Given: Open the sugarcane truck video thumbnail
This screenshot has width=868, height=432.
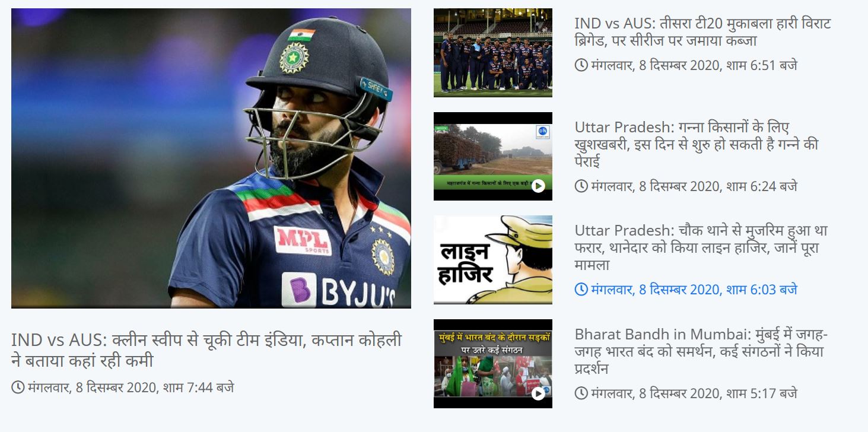Looking at the screenshot, I should 493,156.
